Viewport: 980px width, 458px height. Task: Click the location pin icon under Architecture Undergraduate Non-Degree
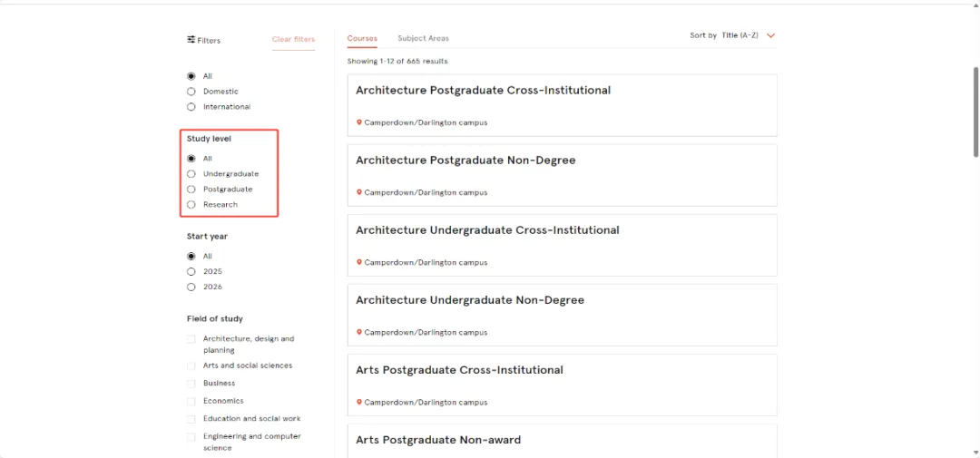click(358, 333)
